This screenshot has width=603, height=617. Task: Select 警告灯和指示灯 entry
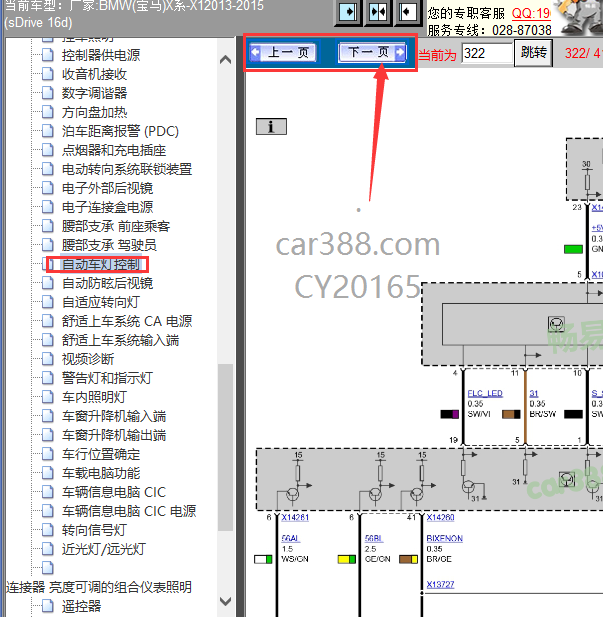click(x=107, y=379)
